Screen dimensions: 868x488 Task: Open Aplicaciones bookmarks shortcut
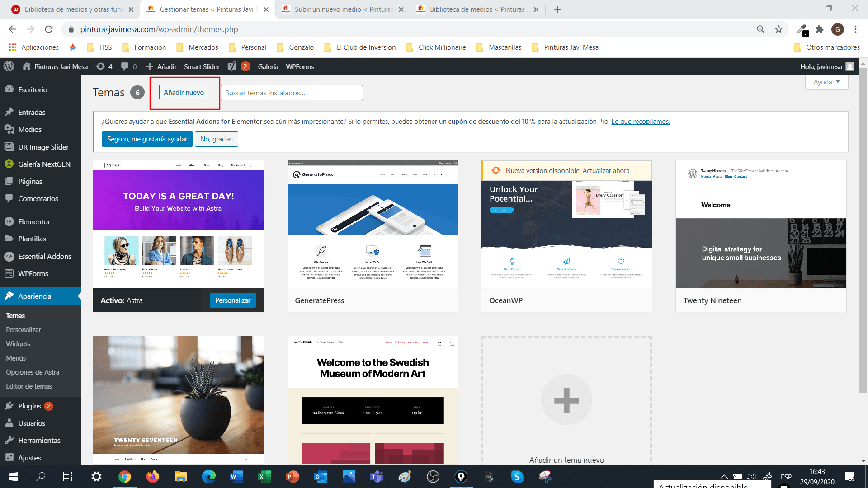coord(34,47)
